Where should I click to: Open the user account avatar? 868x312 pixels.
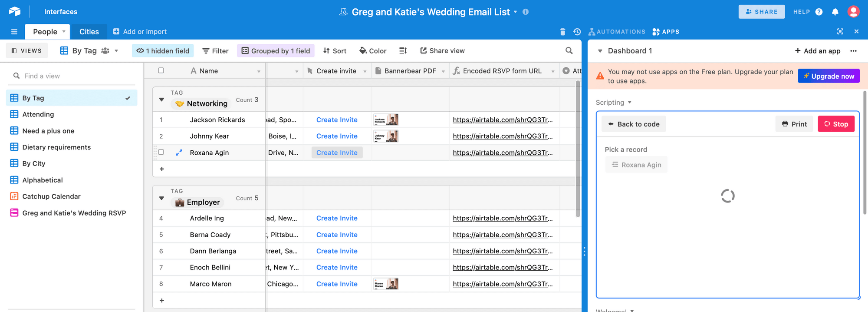853,12
